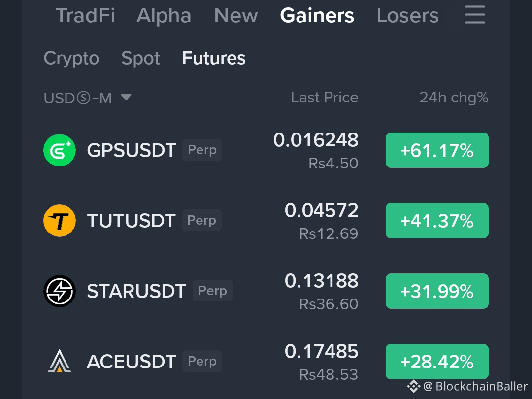Sort by the Last Price column header
This screenshot has height=399, width=532.
coord(324,98)
